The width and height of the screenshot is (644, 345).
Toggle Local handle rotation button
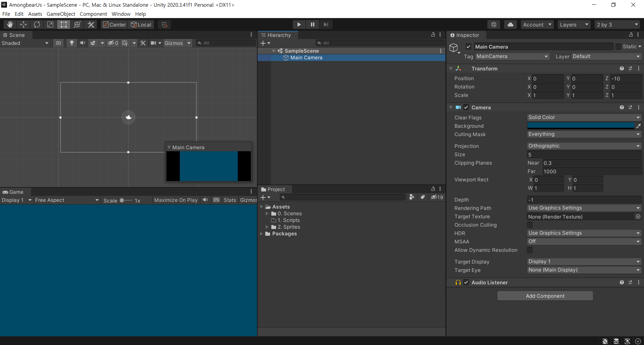(141, 24)
